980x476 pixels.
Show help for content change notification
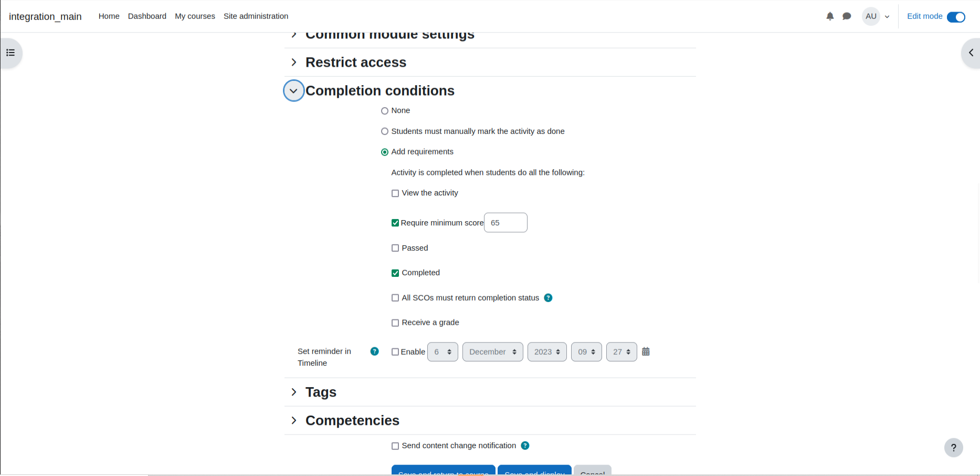click(x=525, y=446)
